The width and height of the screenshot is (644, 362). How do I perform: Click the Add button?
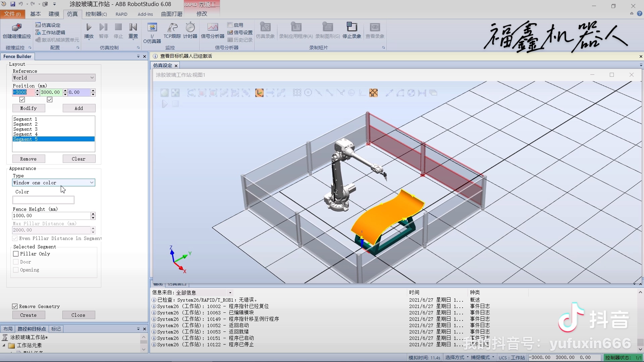79,108
